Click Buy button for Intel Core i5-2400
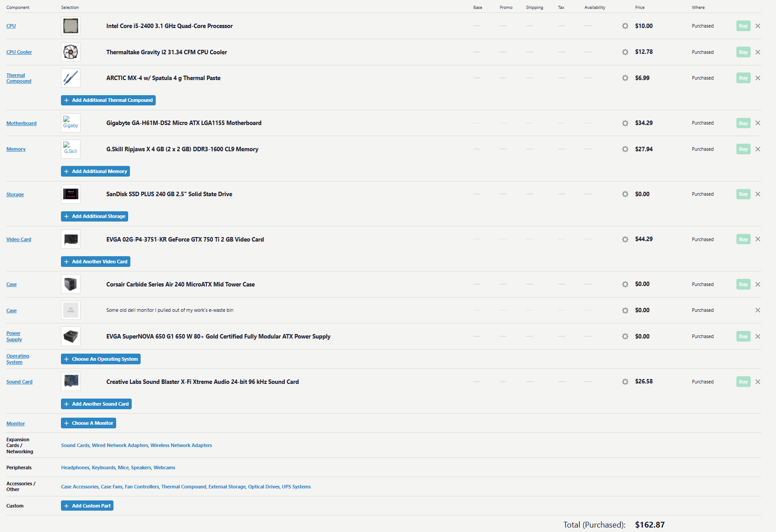The height and width of the screenshot is (532, 776). pyautogui.click(x=743, y=26)
